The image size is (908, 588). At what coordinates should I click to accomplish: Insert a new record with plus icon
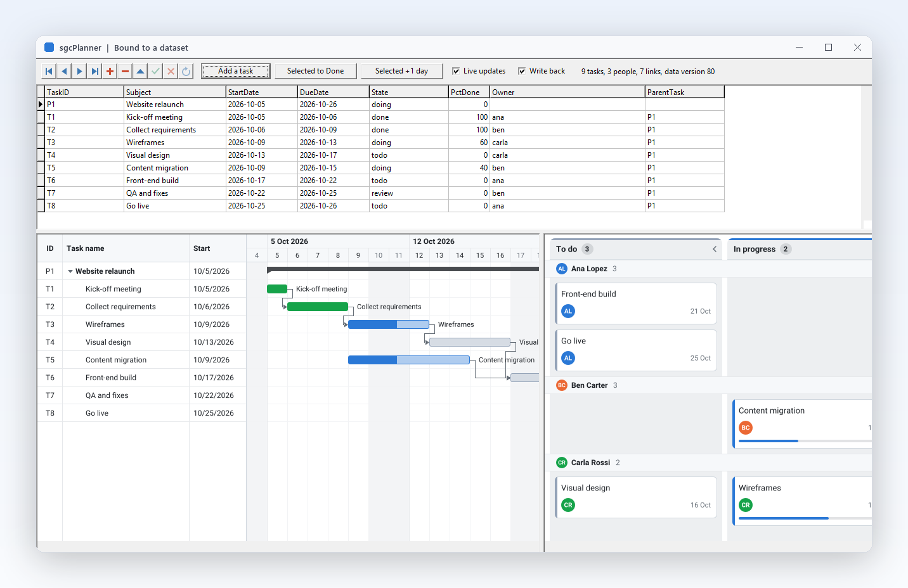tap(110, 71)
